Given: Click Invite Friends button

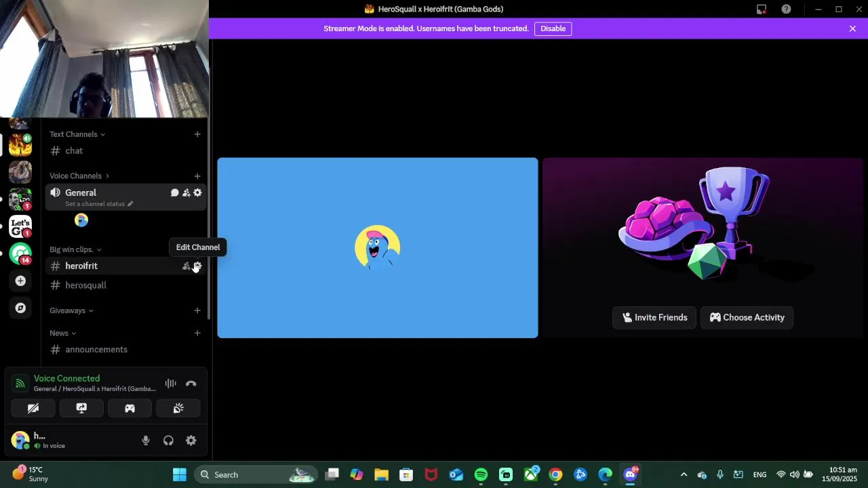Looking at the screenshot, I should pyautogui.click(x=654, y=317).
